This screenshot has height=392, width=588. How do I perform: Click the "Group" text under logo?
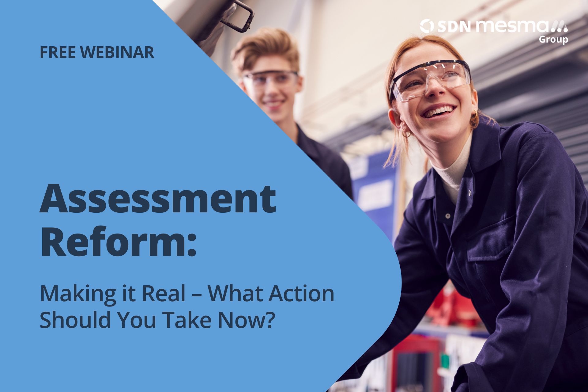click(x=553, y=39)
